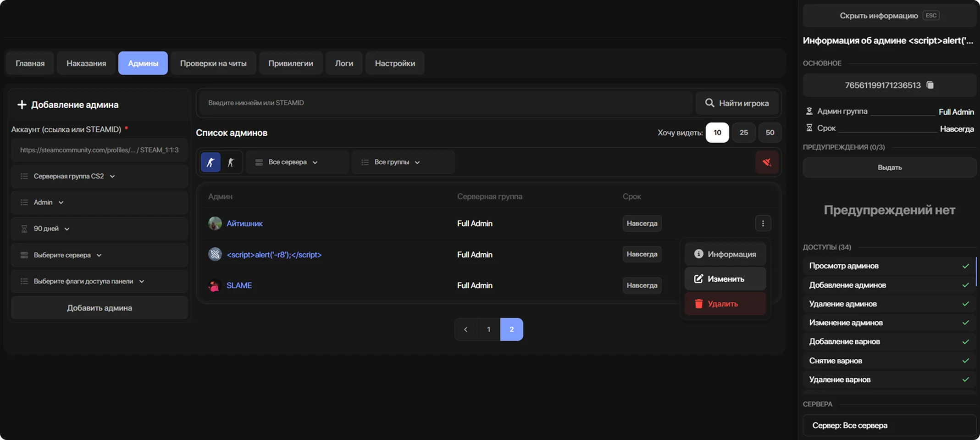
Task: Toggle Просмотр админов permission
Action: point(888,266)
